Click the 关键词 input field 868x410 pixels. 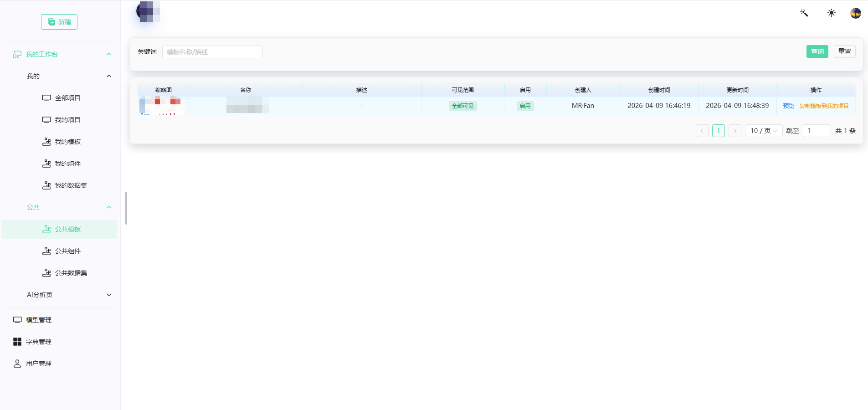coord(212,52)
